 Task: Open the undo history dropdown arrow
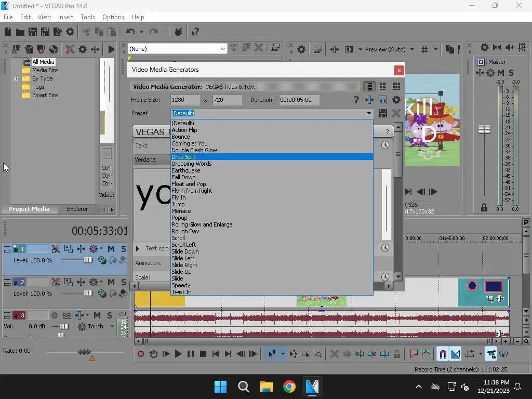click(x=141, y=32)
